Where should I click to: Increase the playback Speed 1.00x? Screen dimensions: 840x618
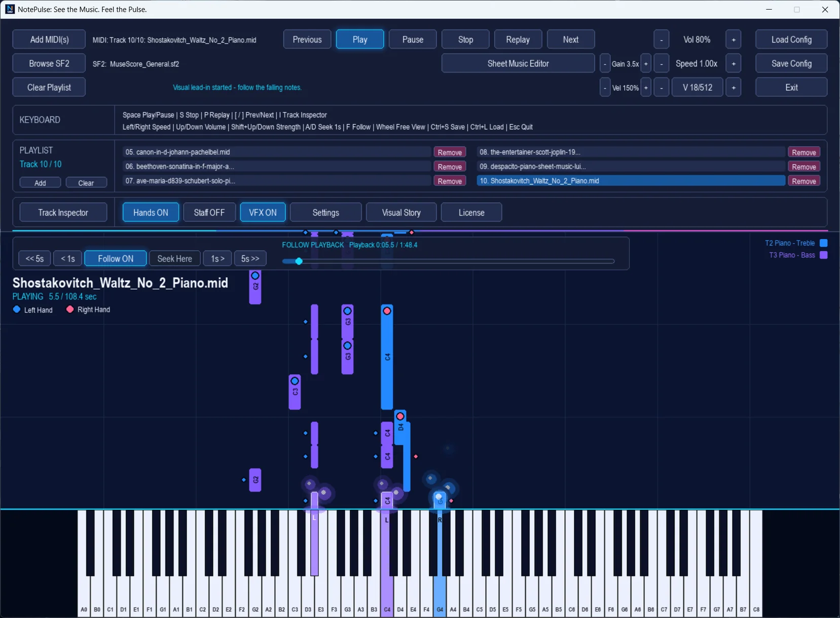tap(734, 64)
